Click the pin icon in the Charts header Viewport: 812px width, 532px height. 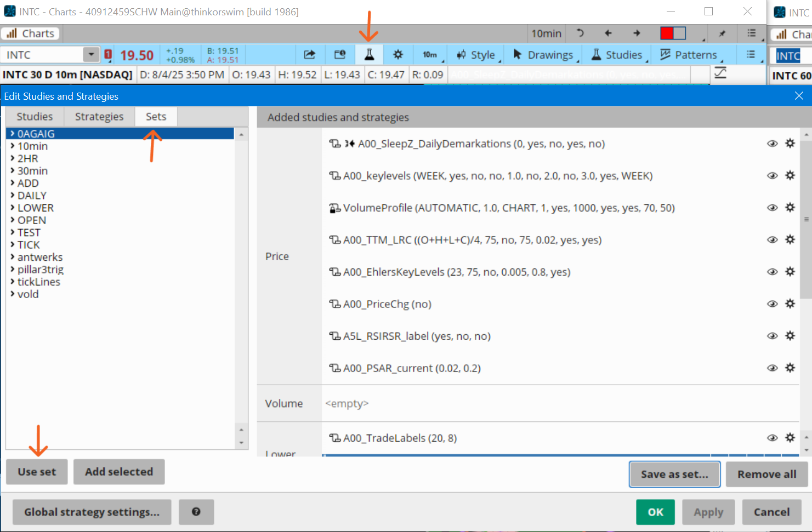tap(722, 33)
